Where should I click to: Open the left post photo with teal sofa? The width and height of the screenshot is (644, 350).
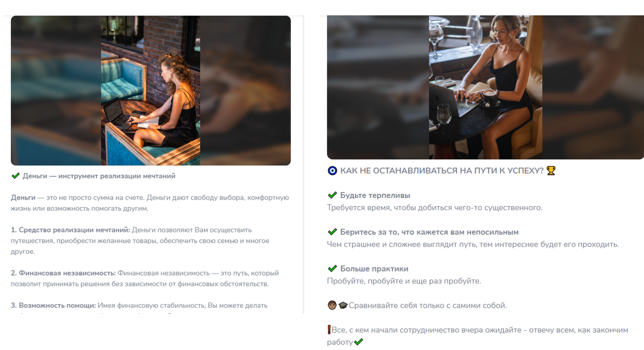[x=150, y=90]
